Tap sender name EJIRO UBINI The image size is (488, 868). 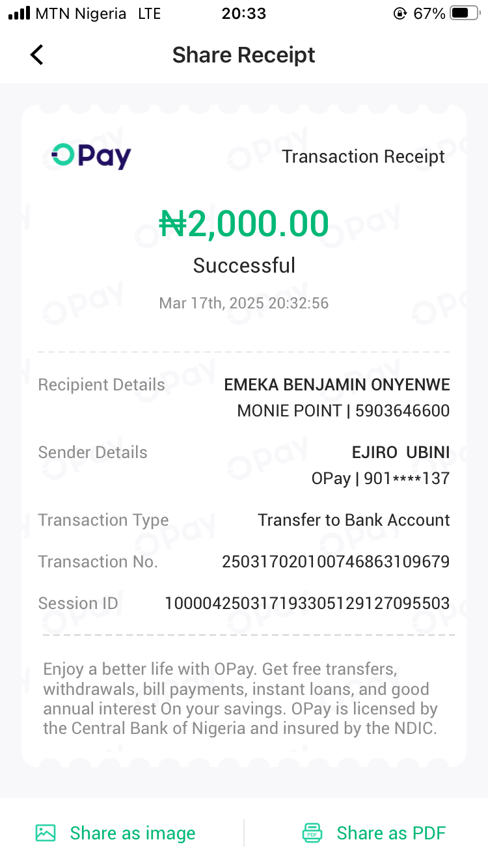[x=401, y=452]
